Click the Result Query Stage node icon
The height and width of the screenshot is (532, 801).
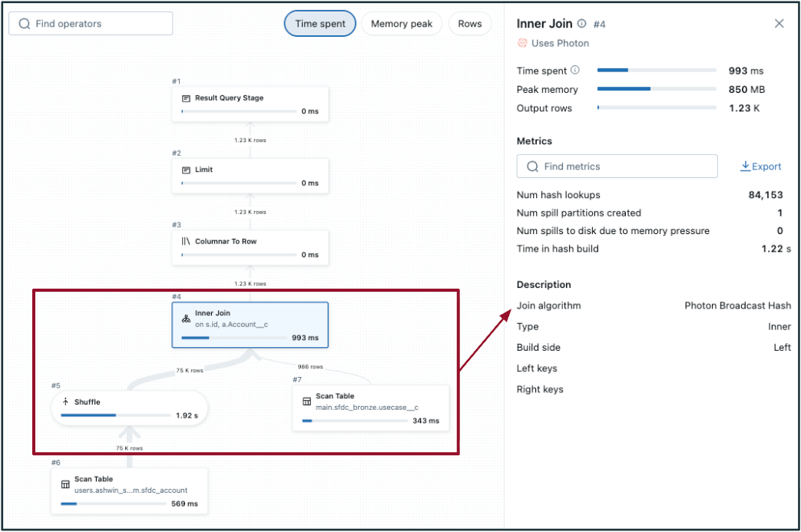pos(186,98)
